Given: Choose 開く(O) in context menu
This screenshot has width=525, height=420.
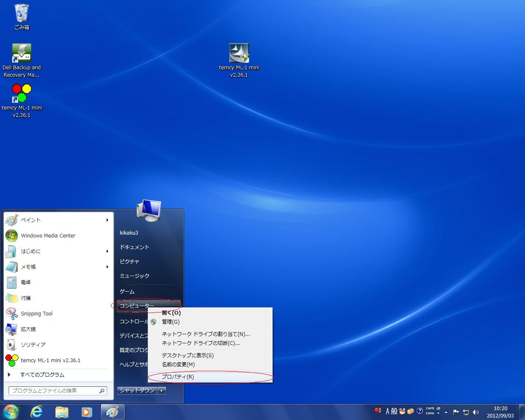Looking at the screenshot, I should pyautogui.click(x=210, y=313).
